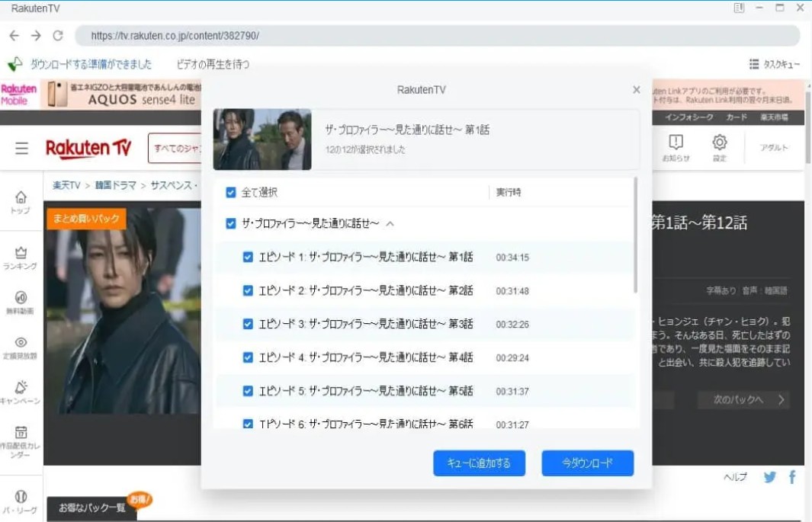Open the すべてのジャンル genre dropdown
The width and height of the screenshot is (812, 522).
(175, 149)
